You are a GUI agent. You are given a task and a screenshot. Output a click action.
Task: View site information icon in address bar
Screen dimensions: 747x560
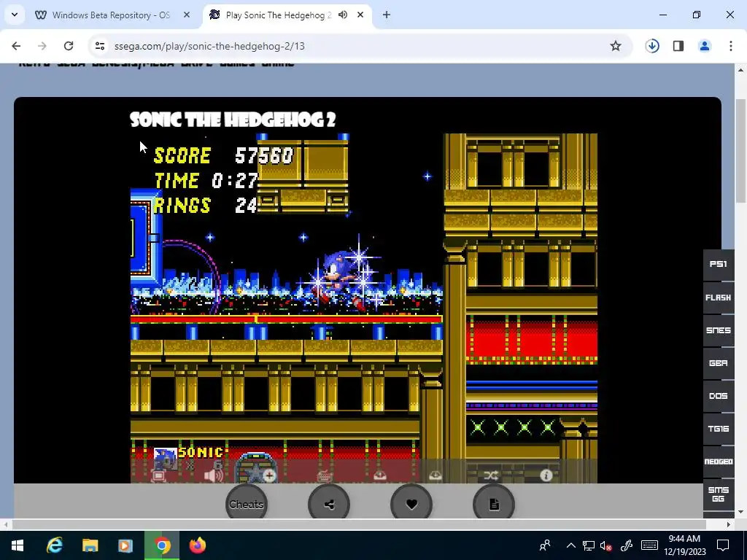(99, 46)
